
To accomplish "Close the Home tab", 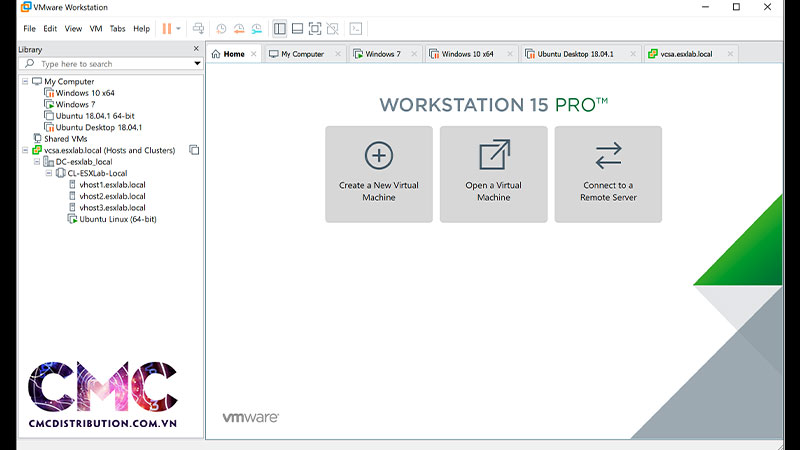I will (x=254, y=54).
